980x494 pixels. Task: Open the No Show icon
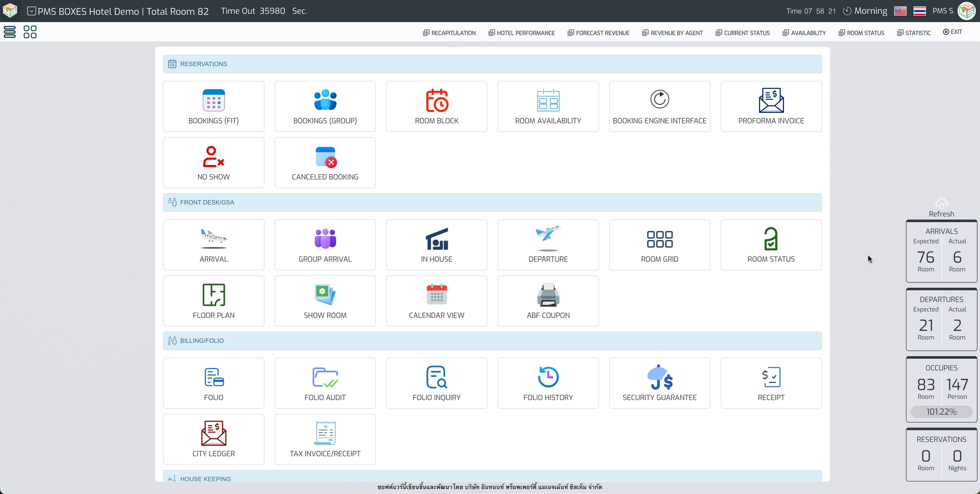click(x=213, y=156)
